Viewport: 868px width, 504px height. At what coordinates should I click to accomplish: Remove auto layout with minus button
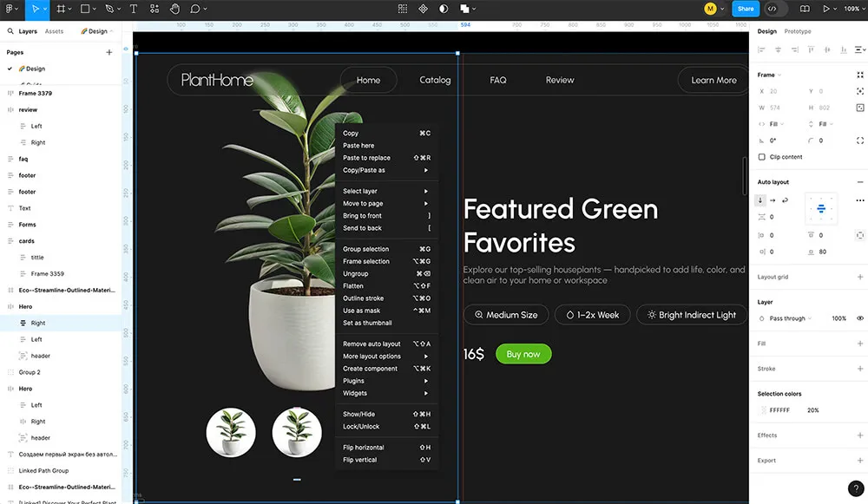point(860,182)
